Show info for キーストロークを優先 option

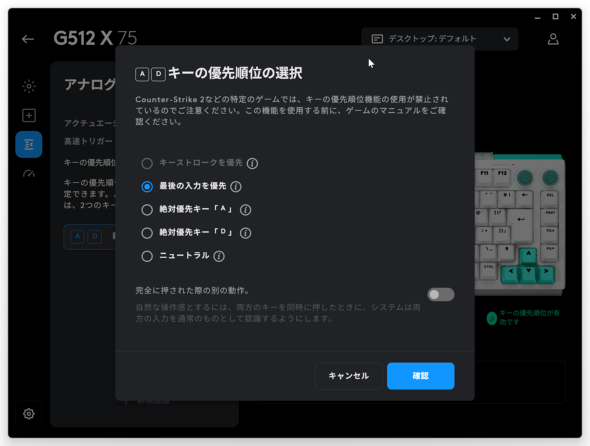tap(252, 163)
